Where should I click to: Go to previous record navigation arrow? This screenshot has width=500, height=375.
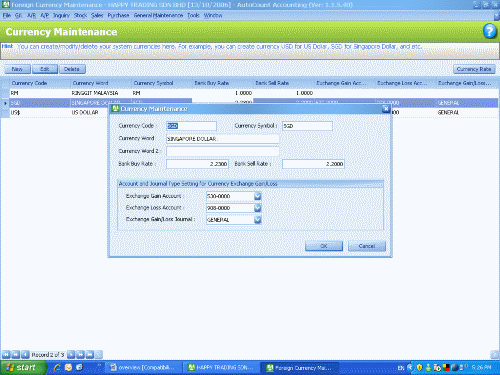click(25, 354)
